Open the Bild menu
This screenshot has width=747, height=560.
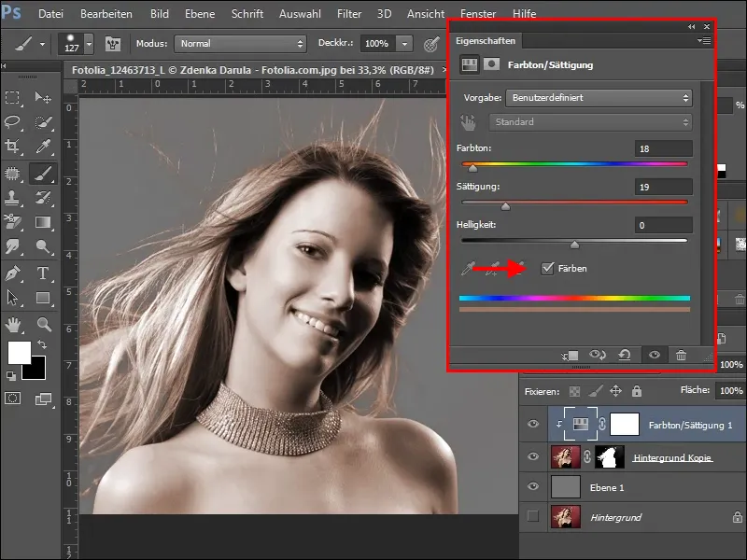pyautogui.click(x=160, y=14)
